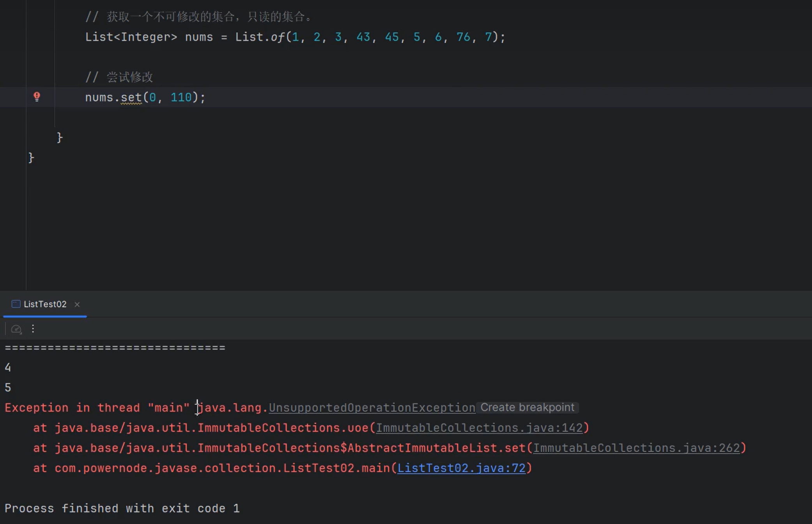Image resolution: width=812 pixels, height=524 pixels.
Task: Click the number 43 in List.of arguments
Action: [363, 37]
